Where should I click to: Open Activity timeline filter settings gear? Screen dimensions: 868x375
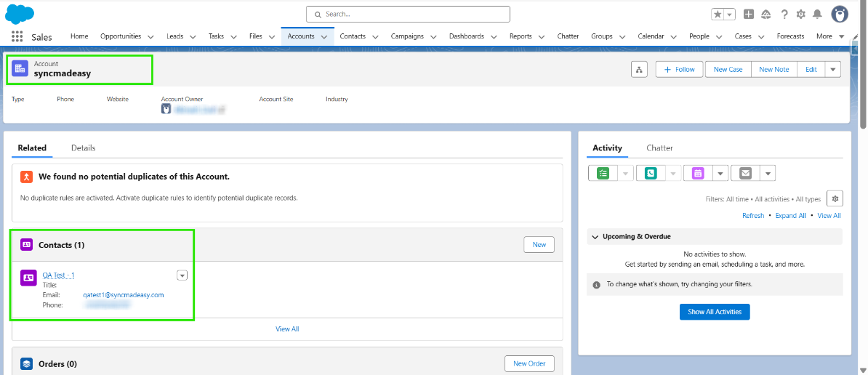(835, 198)
